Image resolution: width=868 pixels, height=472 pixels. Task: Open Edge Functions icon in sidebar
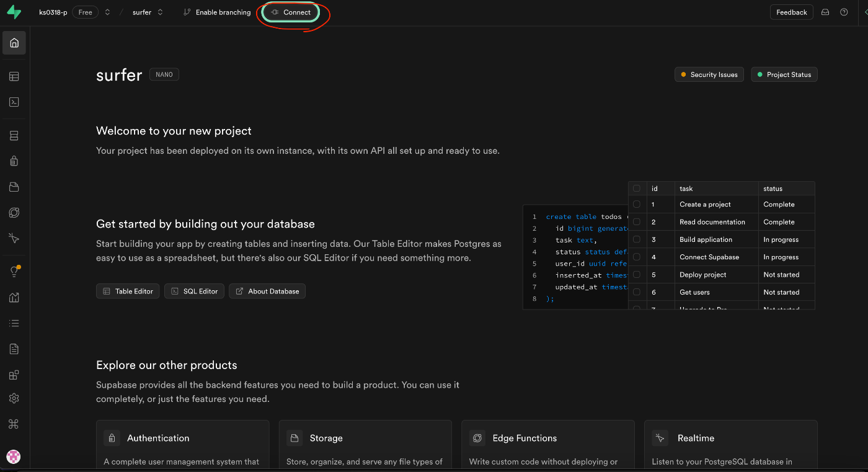[x=14, y=213]
